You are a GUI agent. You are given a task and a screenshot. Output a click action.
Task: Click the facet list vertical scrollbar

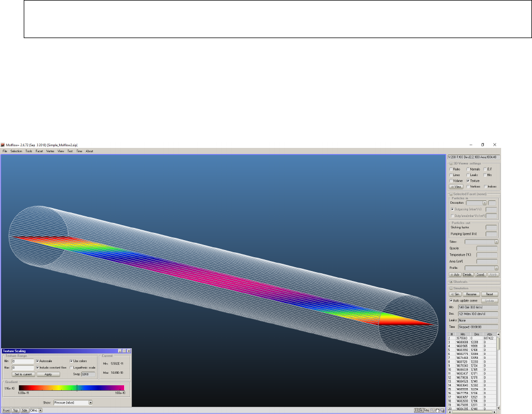tap(498, 370)
